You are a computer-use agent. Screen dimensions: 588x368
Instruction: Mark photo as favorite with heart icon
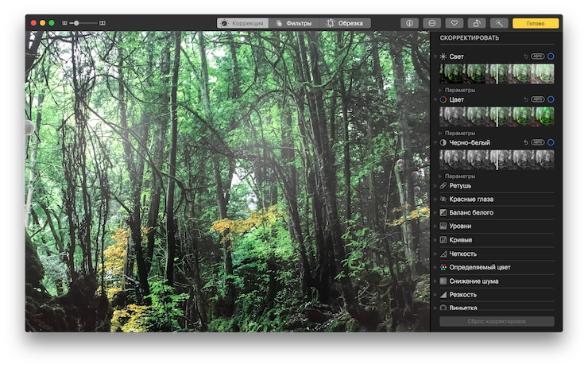(x=455, y=23)
